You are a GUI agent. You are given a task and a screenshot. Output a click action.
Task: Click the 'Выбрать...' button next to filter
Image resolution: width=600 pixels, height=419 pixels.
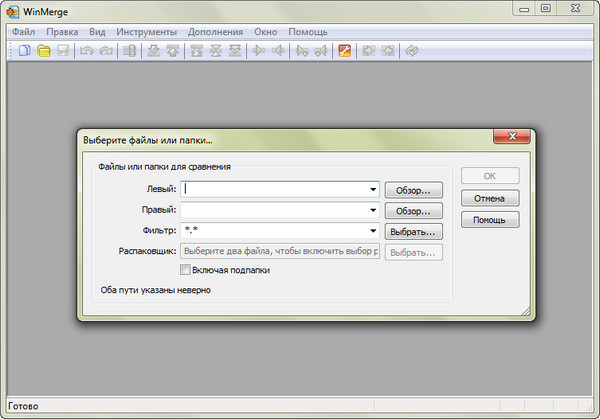pos(413,231)
